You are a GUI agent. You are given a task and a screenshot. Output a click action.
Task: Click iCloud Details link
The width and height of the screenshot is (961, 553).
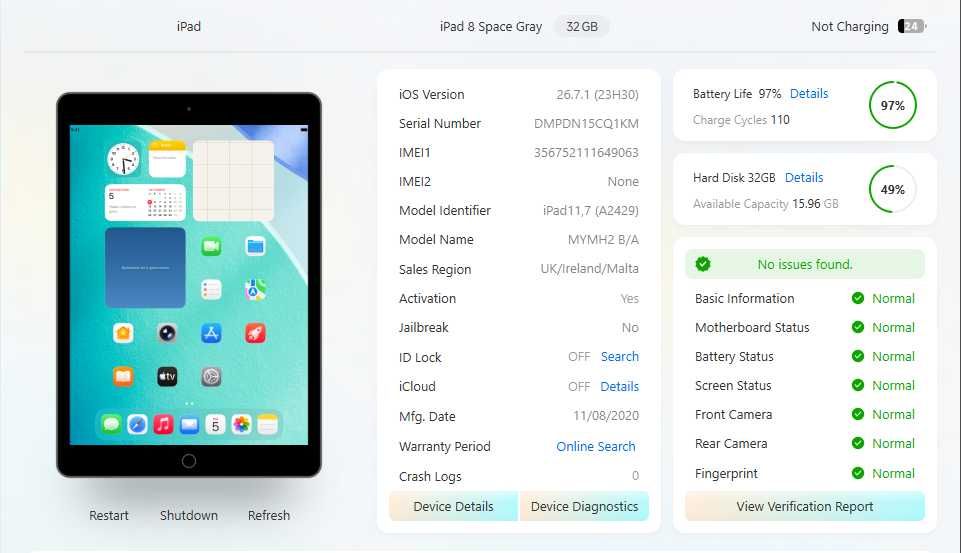click(620, 387)
